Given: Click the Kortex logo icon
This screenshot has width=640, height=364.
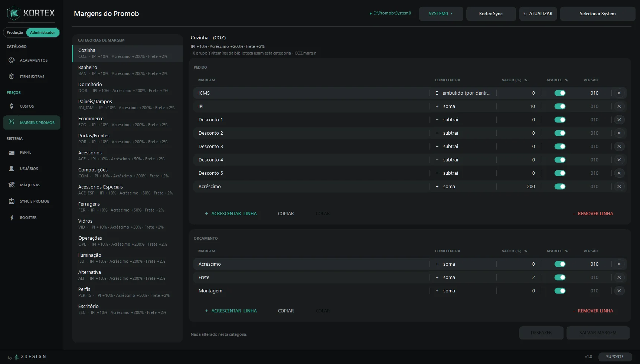Looking at the screenshot, I should tap(14, 13).
